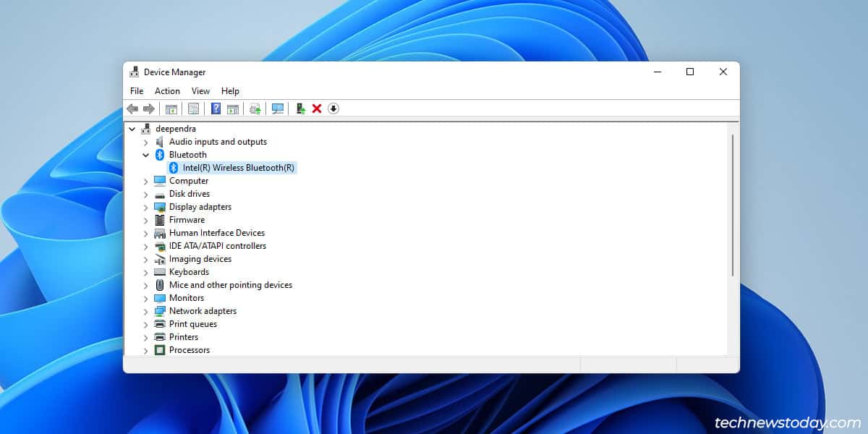
Task: Collapse the deependra root node
Action: (x=132, y=129)
